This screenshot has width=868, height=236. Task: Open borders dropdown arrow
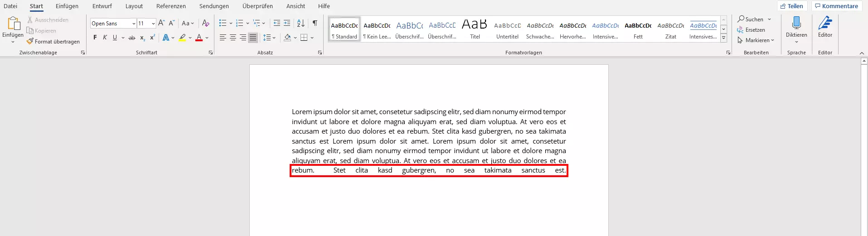312,38
